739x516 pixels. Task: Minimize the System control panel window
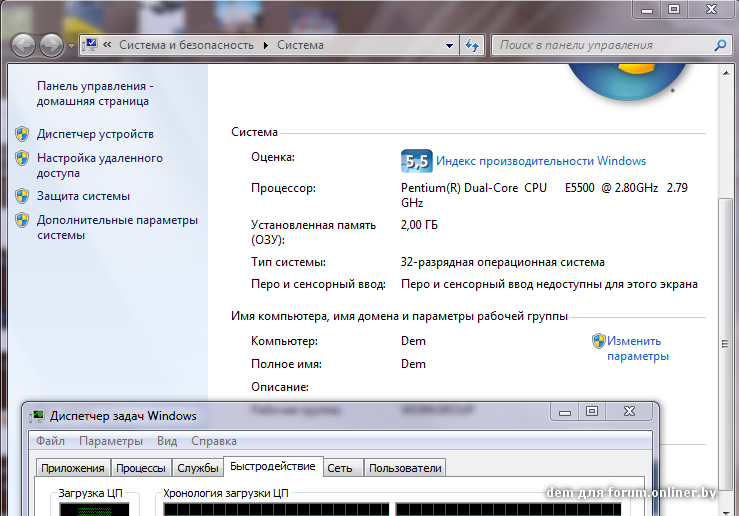(x=647, y=10)
